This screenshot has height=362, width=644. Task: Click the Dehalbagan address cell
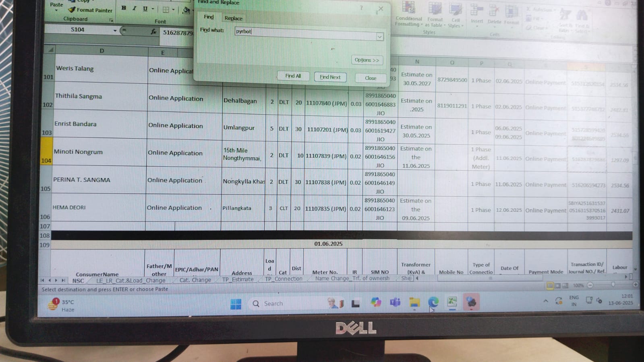click(x=243, y=101)
